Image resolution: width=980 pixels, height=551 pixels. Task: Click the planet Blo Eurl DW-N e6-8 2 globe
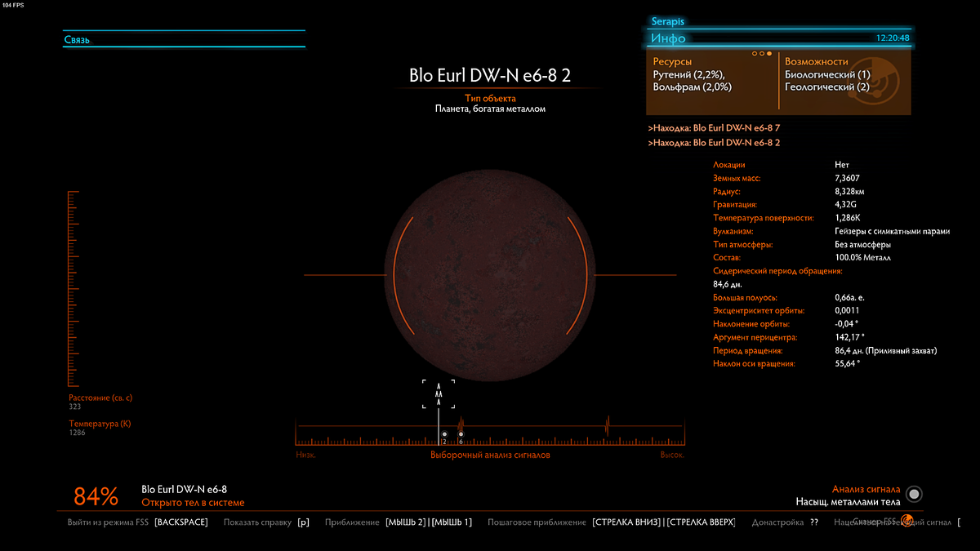(x=490, y=275)
